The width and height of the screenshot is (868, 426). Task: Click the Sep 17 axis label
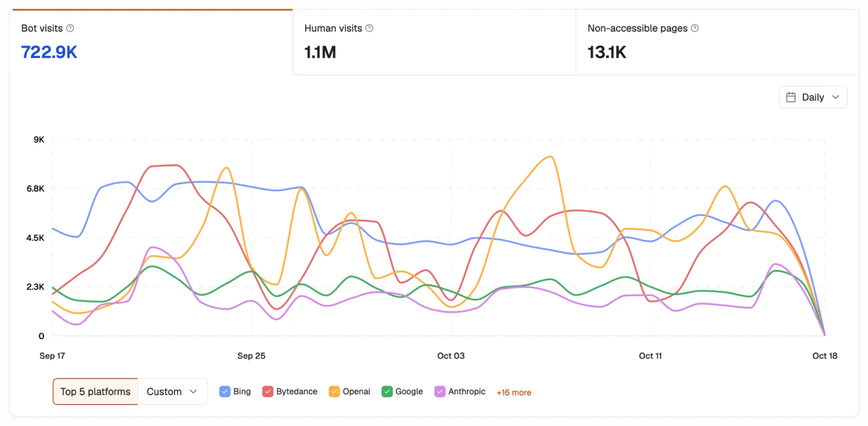click(52, 356)
